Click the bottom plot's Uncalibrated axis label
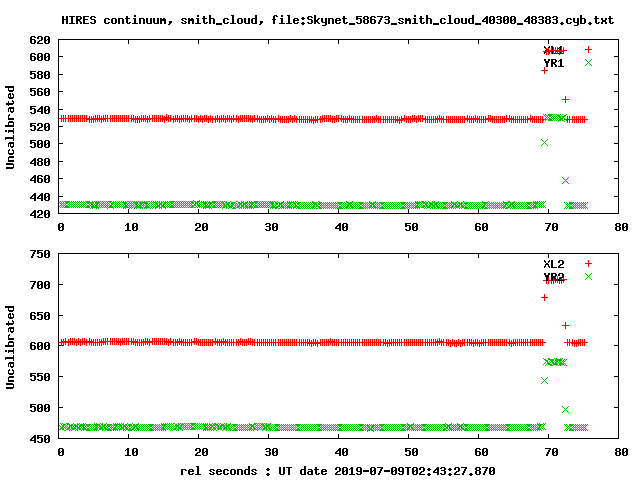 [x=10, y=347]
